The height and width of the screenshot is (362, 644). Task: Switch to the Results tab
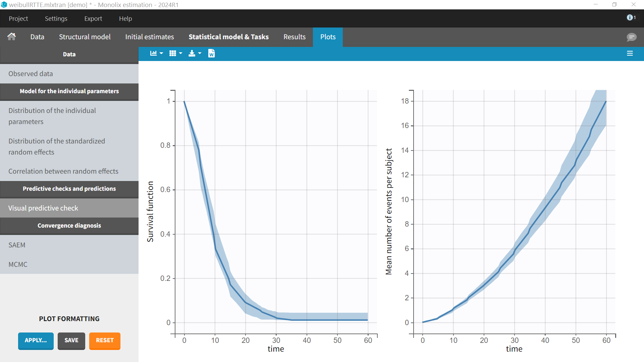coord(294,37)
